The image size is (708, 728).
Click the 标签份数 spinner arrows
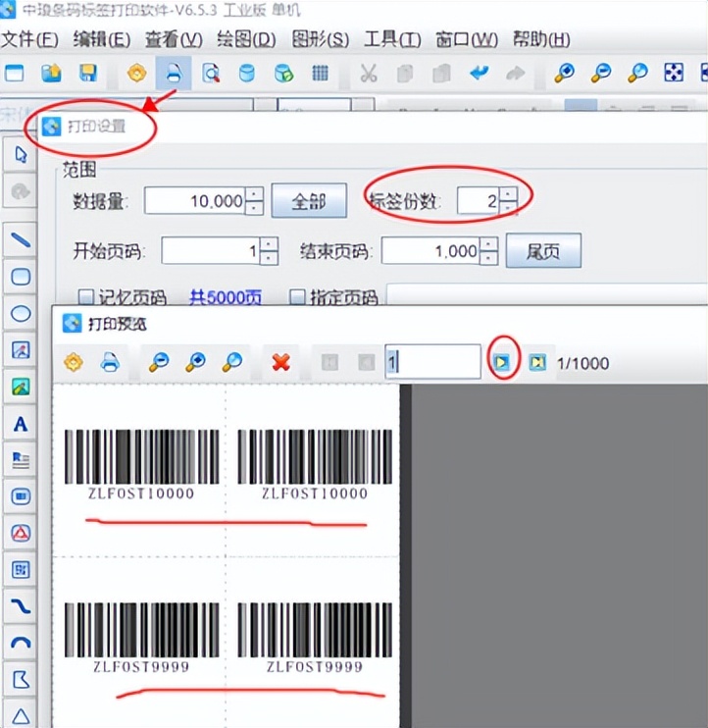(508, 200)
